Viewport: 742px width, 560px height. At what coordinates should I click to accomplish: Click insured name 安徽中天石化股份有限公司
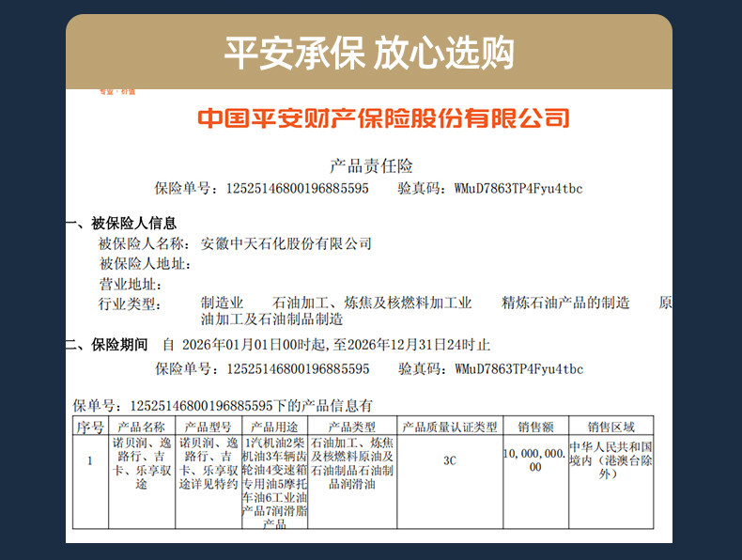286,243
